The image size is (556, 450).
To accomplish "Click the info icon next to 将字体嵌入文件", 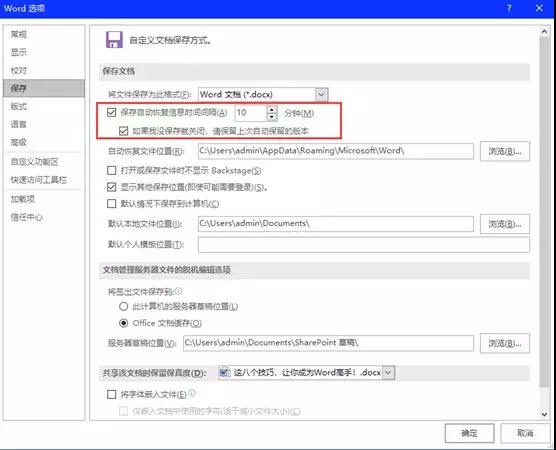I will [192, 393].
